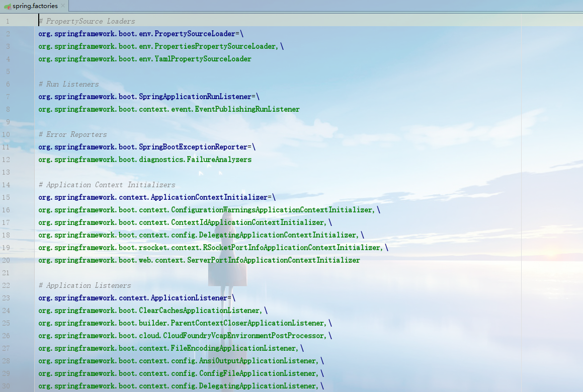Viewport: 583px width, 392px height.
Task: Click the context.ApplicationListener key on line 23
Action: [x=137, y=298]
